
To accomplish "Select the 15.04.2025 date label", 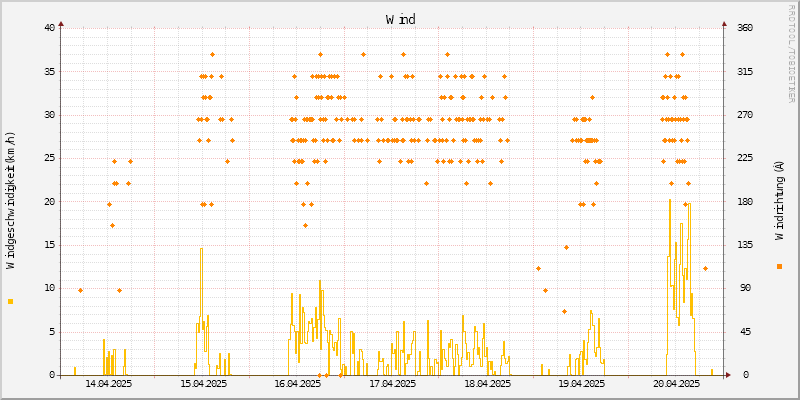I will (x=203, y=383).
